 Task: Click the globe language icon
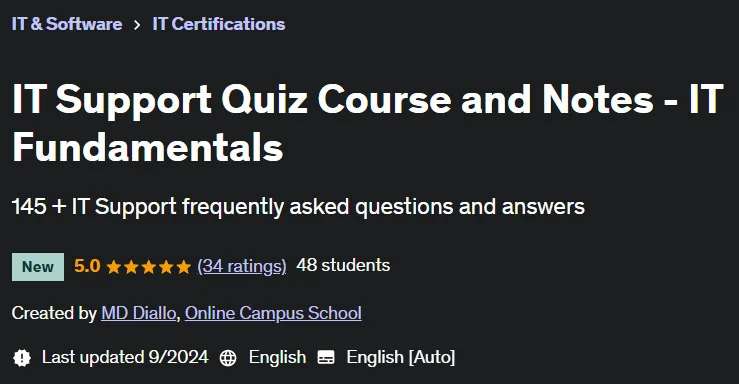coord(228,358)
